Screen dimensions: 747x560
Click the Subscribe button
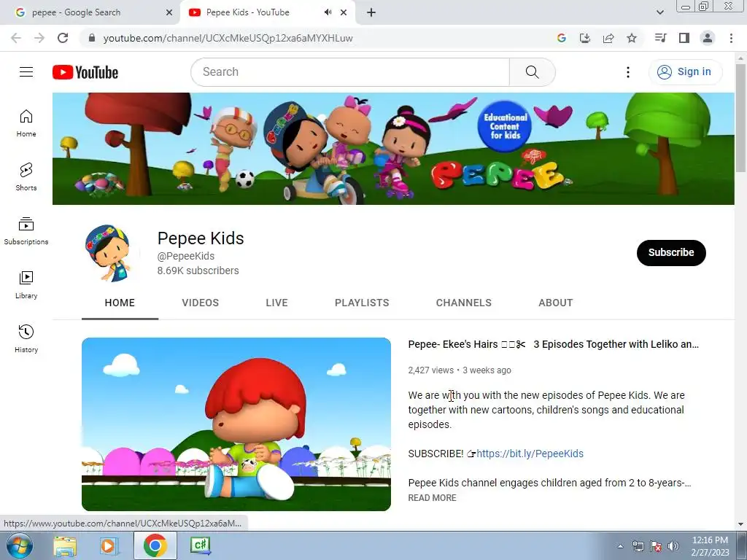click(671, 252)
